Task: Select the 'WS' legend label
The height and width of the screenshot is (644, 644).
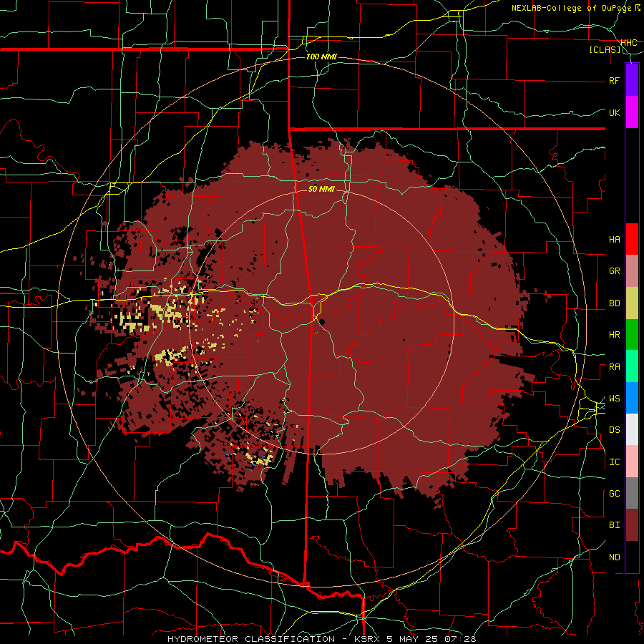Action: pyautogui.click(x=614, y=399)
